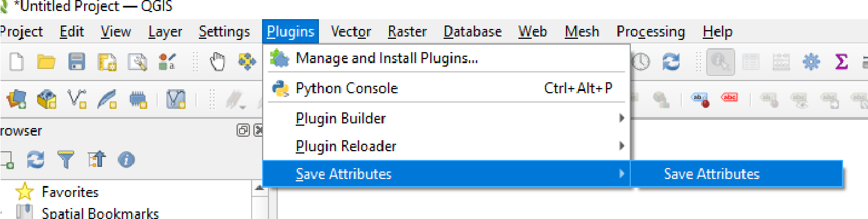Open the Statistical Summary sigma icon

tap(841, 62)
